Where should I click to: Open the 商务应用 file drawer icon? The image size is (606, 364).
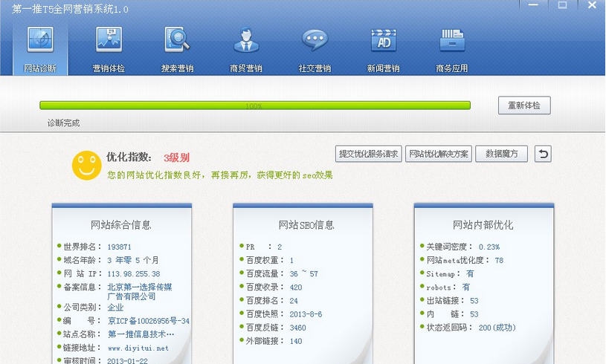click(452, 40)
